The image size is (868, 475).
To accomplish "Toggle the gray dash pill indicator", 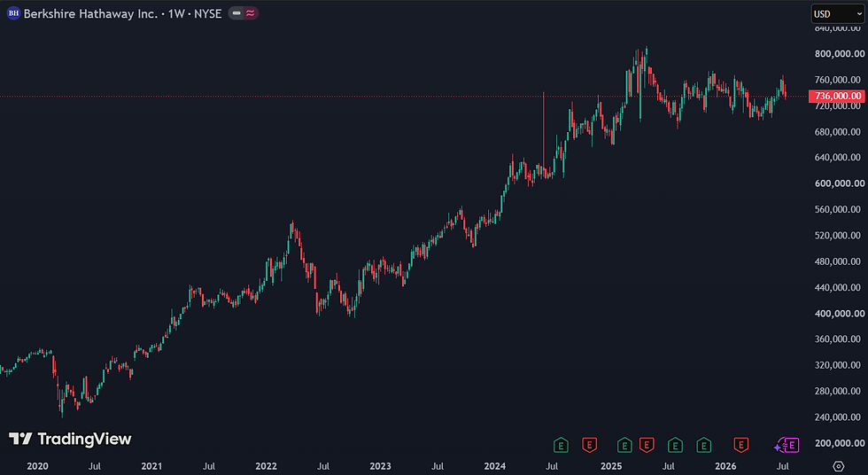I will 236,13.
